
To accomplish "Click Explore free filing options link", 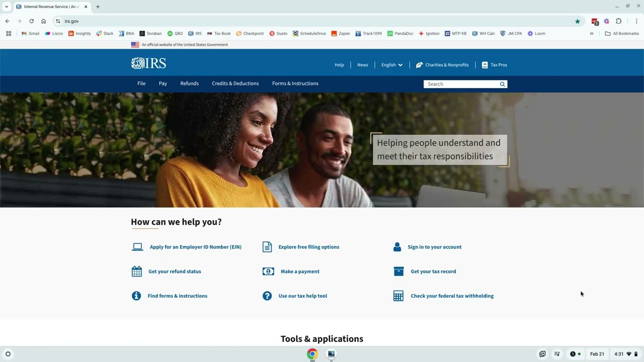I will pos(309,247).
